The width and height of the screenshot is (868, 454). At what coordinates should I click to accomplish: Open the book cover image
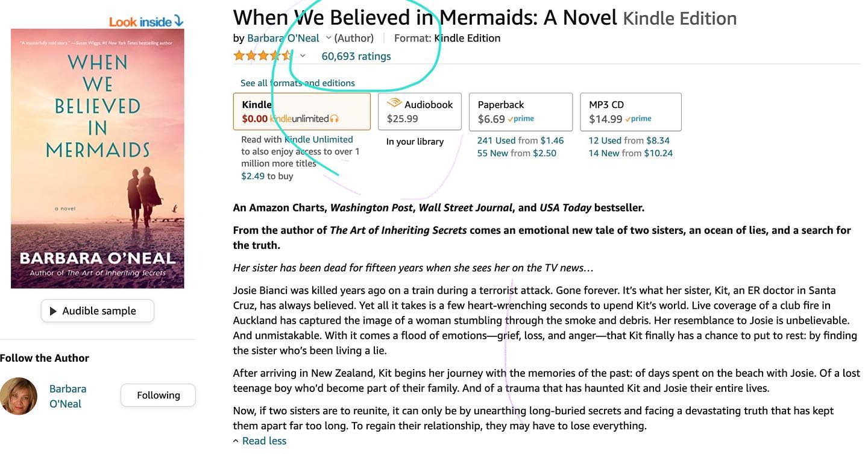pyautogui.click(x=98, y=159)
